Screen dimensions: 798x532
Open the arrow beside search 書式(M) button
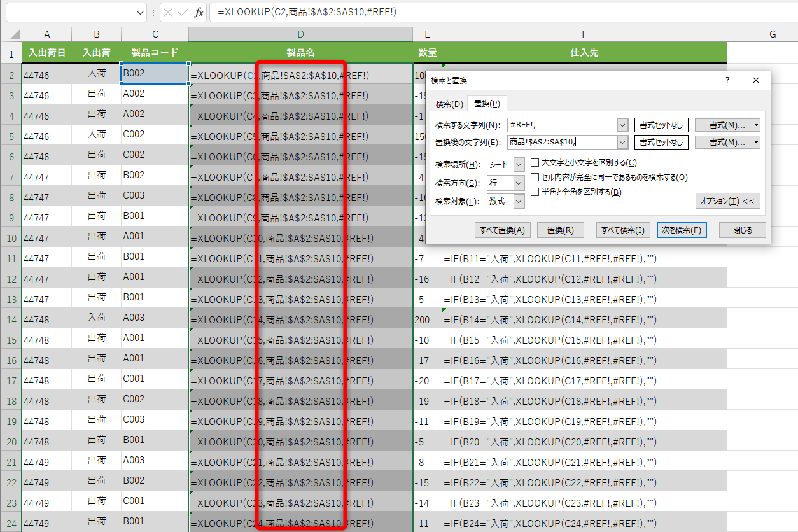click(755, 125)
